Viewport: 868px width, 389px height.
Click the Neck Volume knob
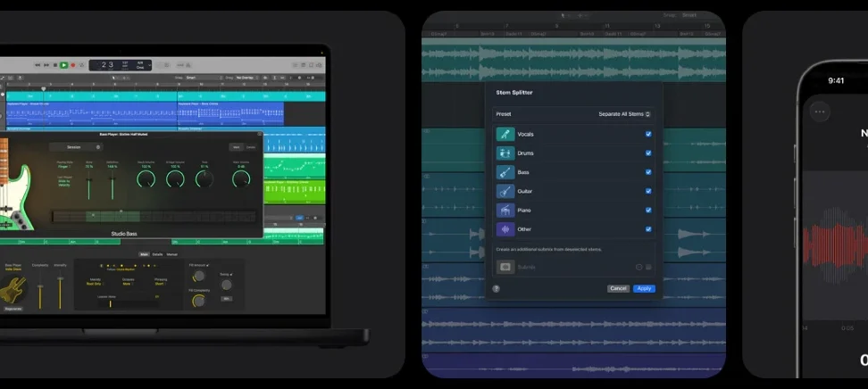(146, 178)
